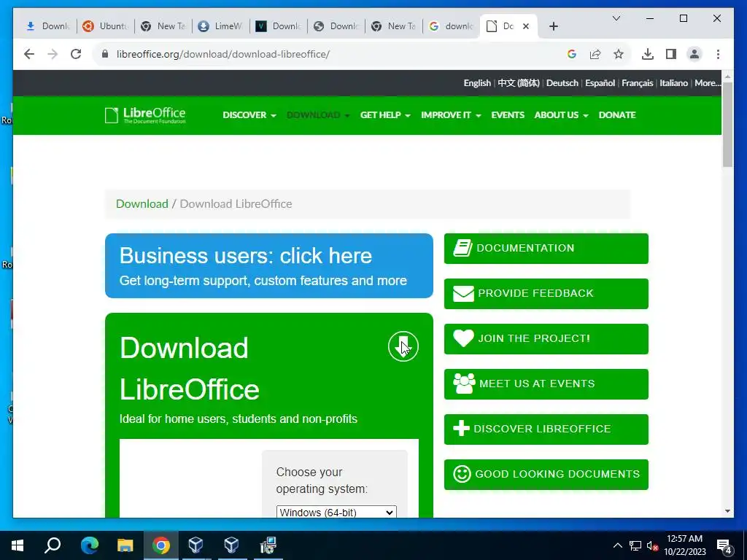Click the page vertical scrollbar thumb
Screen dimensions: 747x560
[x=727, y=124]
